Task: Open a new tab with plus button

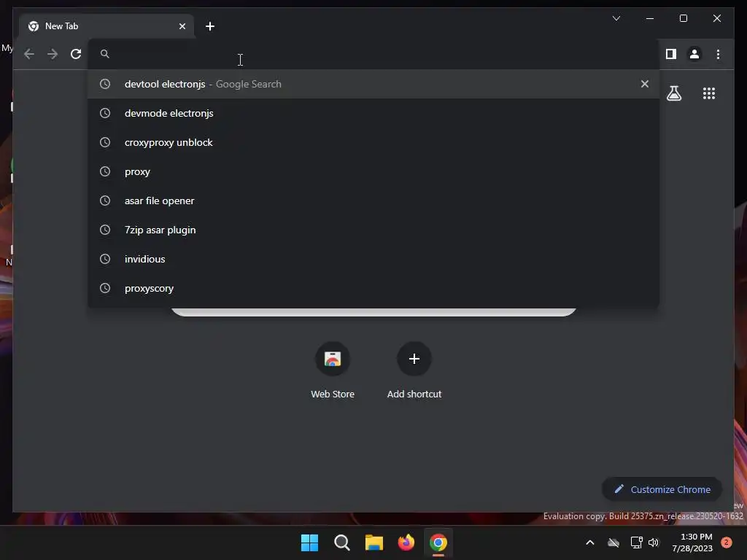Action: pyautogui.click(x=210, y=26)
